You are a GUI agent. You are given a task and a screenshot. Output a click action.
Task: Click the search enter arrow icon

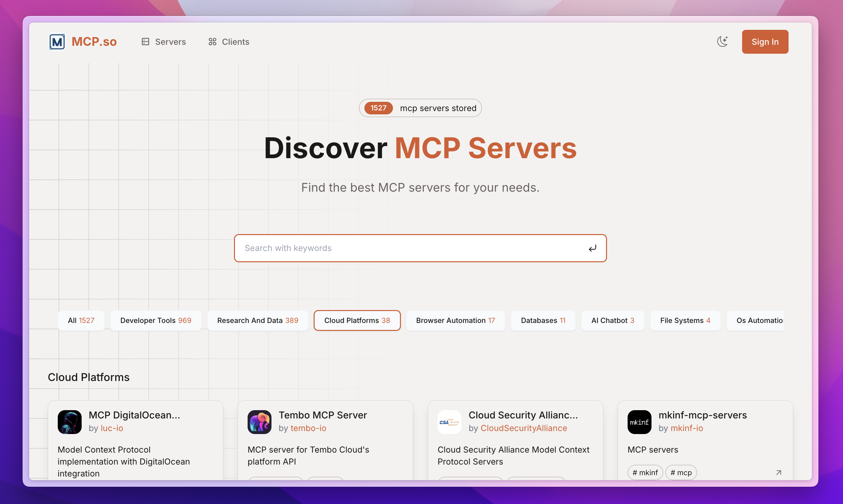point(592,248)
